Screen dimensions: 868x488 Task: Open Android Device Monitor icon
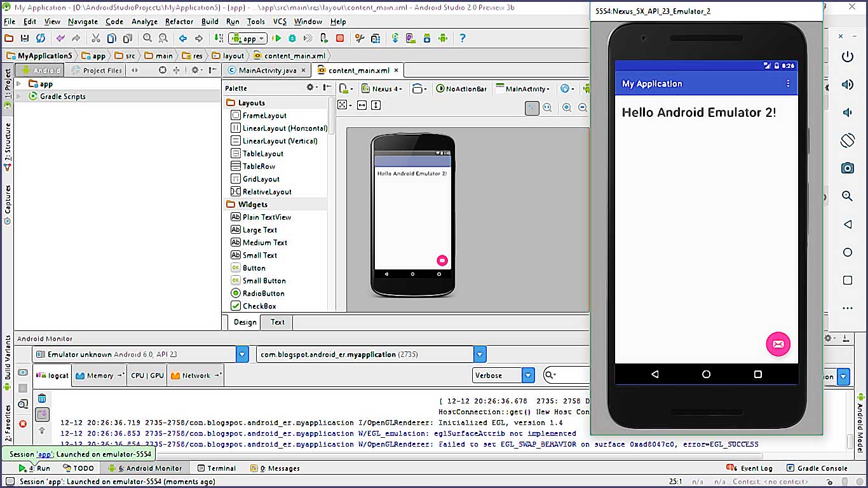(443, 38)
